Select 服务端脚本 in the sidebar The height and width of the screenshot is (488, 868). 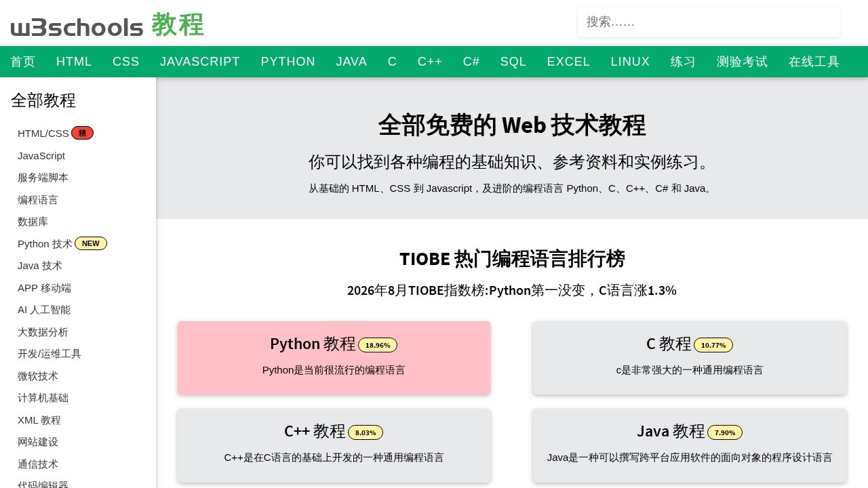pos(43,178)
